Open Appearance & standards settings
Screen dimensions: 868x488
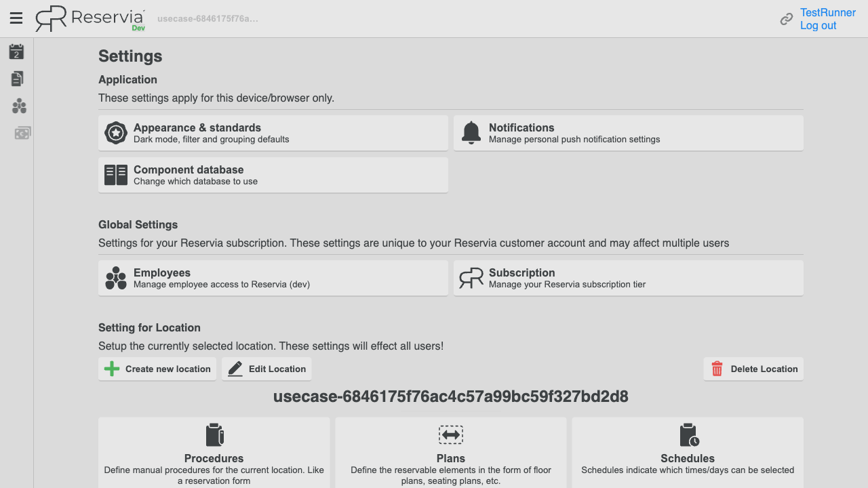click(273, 133)
